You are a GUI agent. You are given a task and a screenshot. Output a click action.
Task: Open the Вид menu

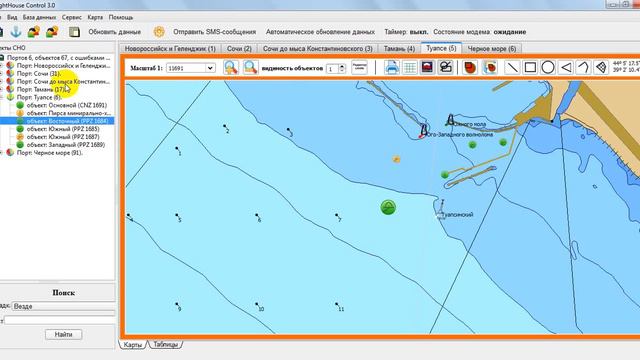[12, 17]
